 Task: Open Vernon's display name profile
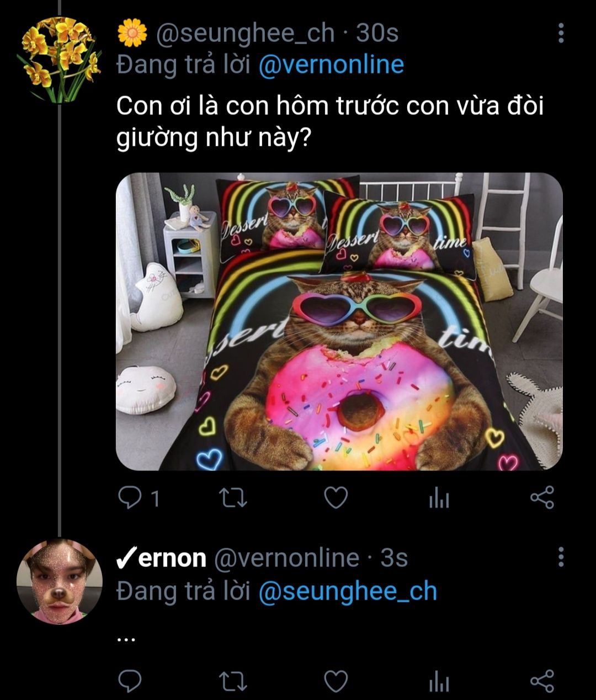tap(161, 558)
